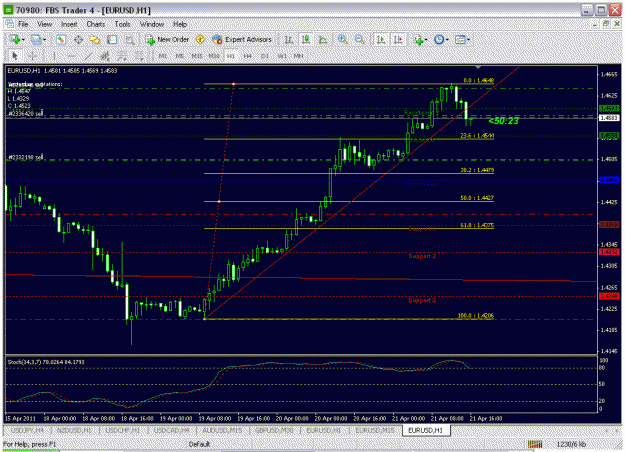Switch timeframe to D1

(x=265, y=56)
